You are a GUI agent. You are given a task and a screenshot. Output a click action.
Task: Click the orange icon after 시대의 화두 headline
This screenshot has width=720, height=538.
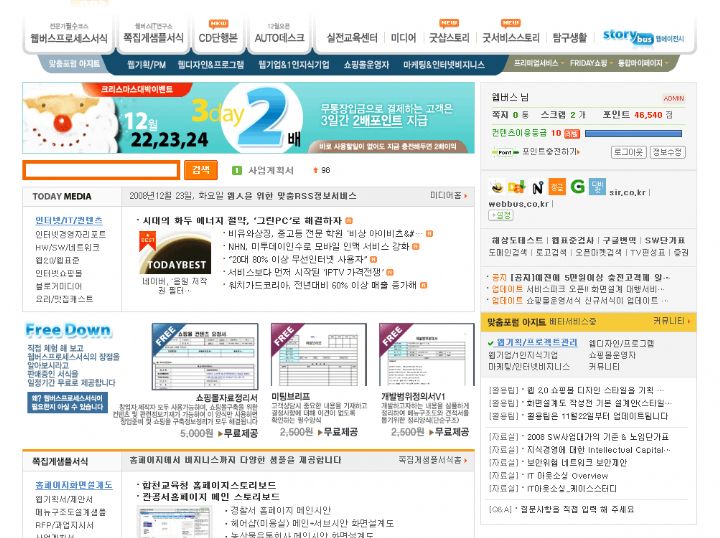(349, 221)
